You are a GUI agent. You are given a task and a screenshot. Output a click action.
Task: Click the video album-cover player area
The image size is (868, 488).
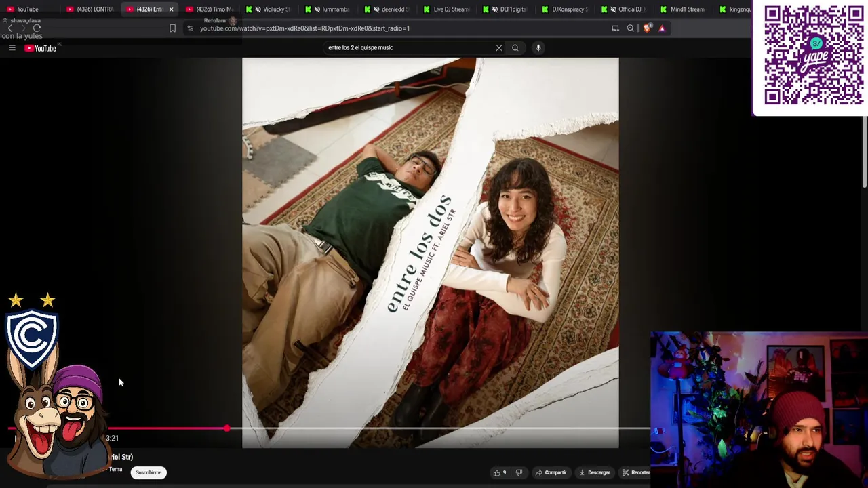click(431, 252)
